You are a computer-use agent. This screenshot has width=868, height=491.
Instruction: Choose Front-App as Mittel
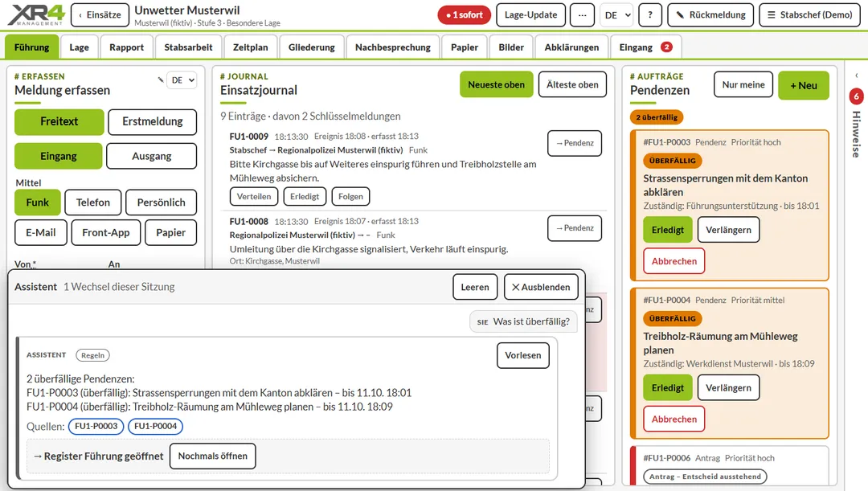(106, 232)
